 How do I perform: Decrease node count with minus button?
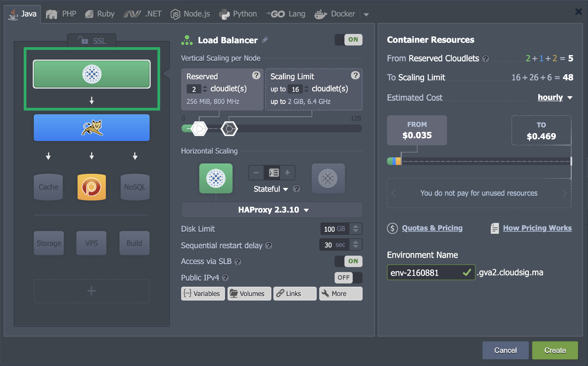click(x=256, y=173)
